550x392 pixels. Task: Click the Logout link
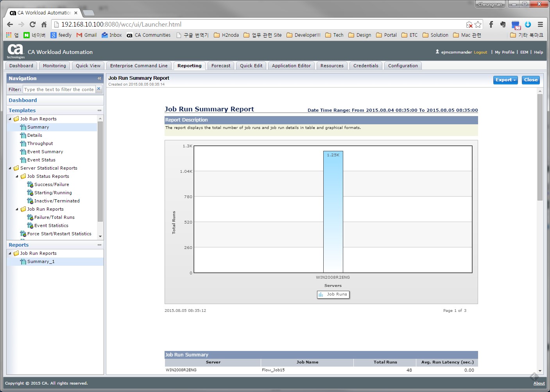(x=480, y=52)
